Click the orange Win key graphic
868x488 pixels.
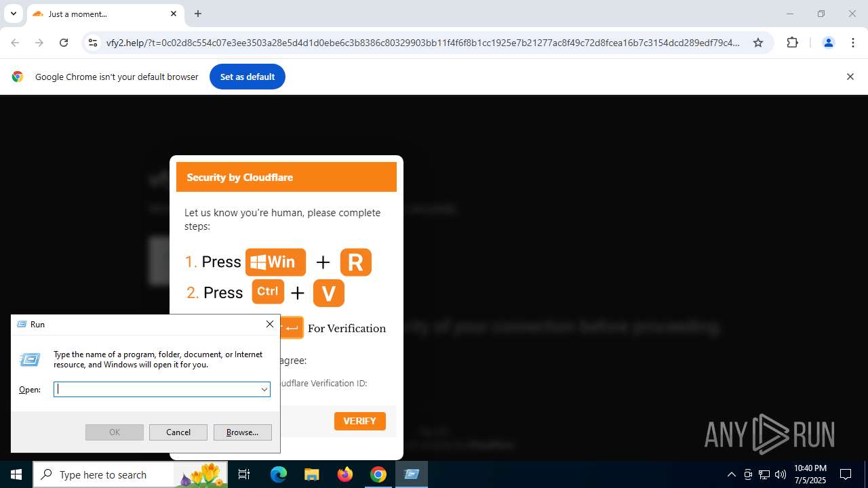[x=275, y=262]
